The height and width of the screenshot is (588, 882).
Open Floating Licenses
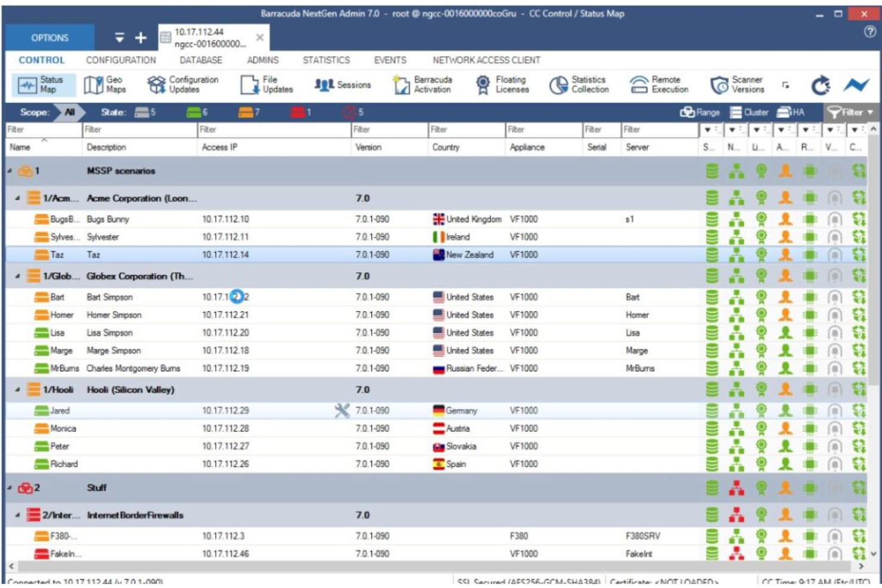pyautogui.click(x=502, y=85)
